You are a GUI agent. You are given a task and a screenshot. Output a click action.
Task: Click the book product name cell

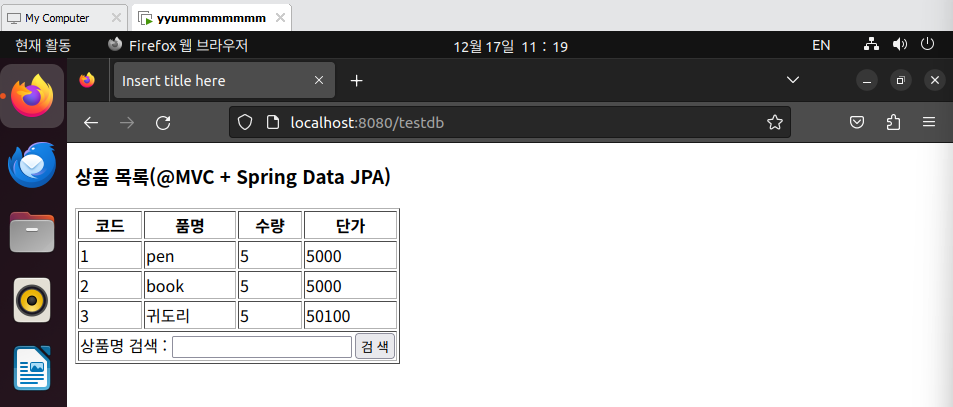tap(190, 286)
